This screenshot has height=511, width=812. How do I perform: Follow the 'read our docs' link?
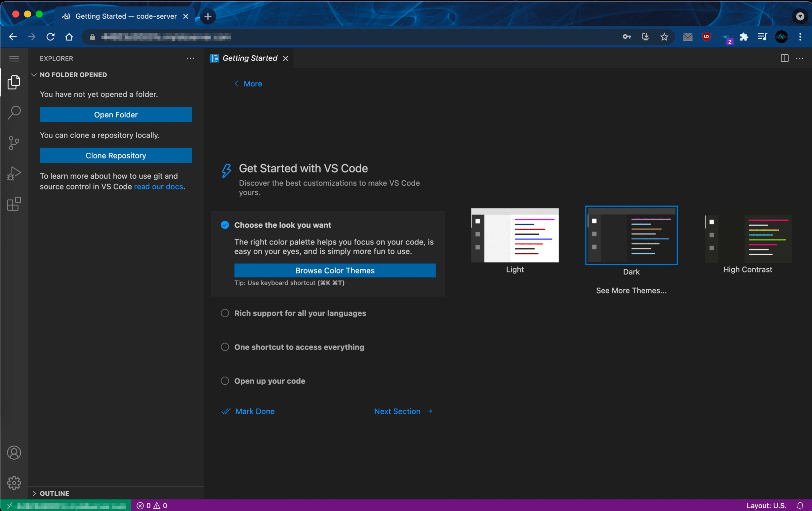158,187
